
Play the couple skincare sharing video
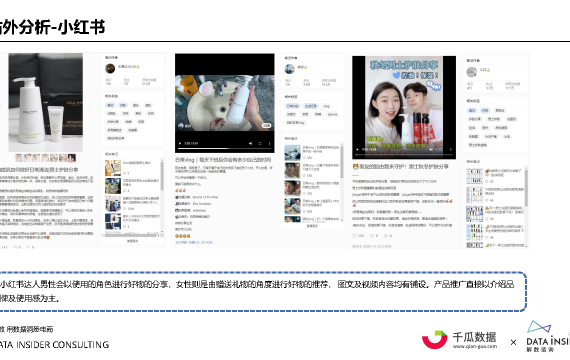(x=357, y=149)
